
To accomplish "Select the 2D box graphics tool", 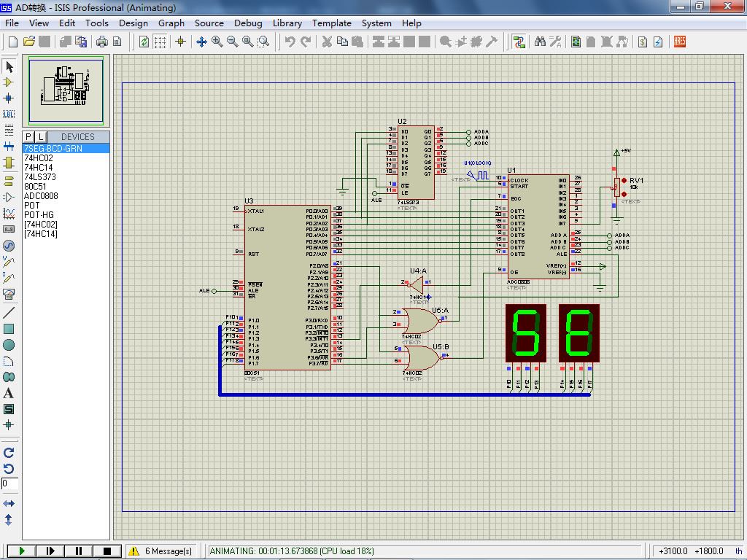I will point(9,329).
